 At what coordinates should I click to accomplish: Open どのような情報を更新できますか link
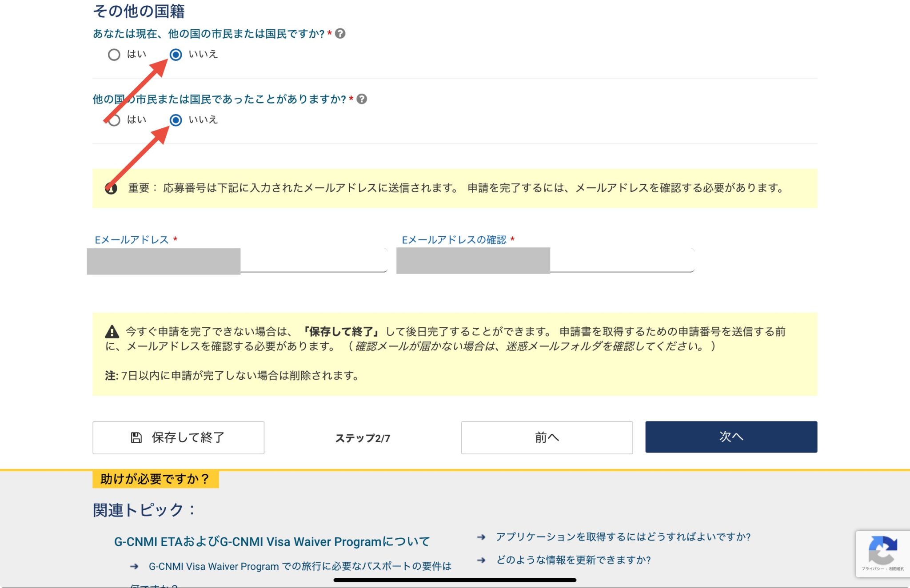click(x=572, y=560)
